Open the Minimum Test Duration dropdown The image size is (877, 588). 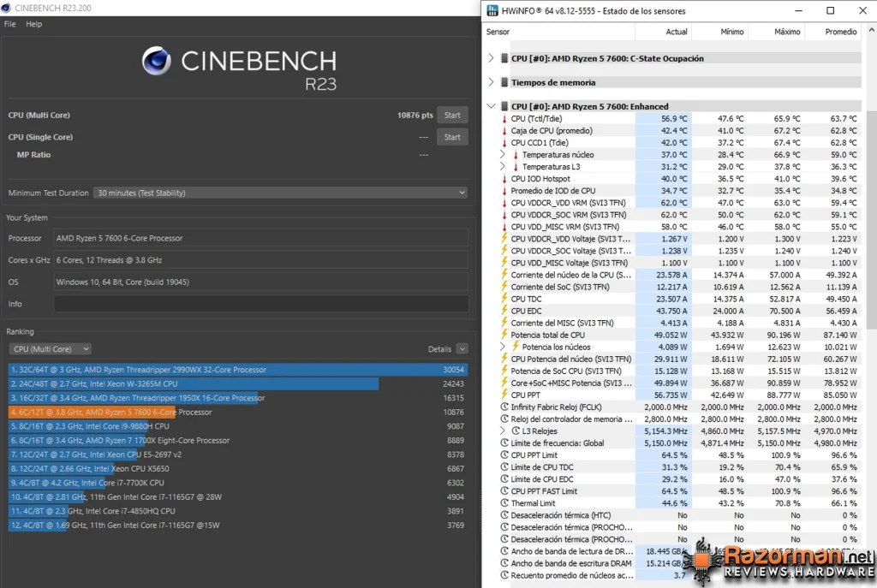click(x=281, y=193)
